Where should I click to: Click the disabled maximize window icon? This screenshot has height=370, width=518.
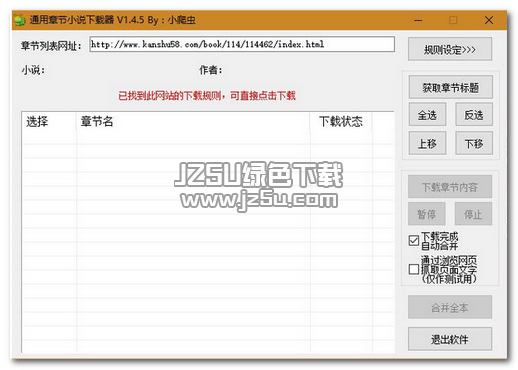[x=453, y=20]
